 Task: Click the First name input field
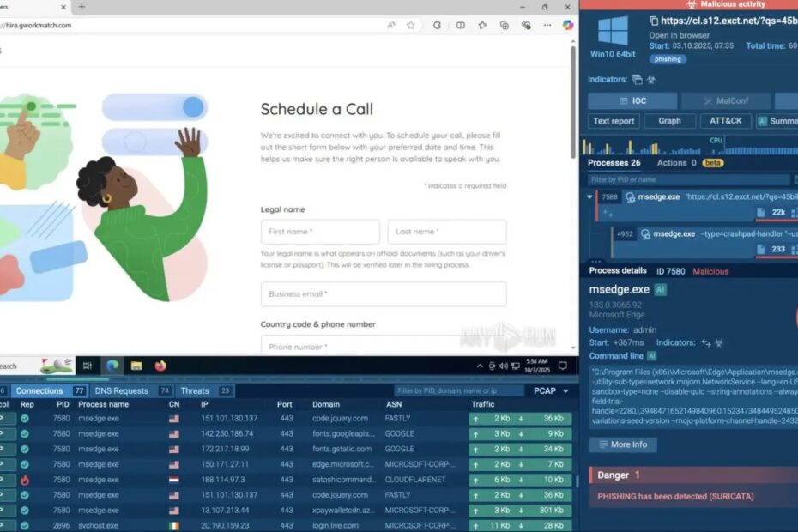point(320,232)
